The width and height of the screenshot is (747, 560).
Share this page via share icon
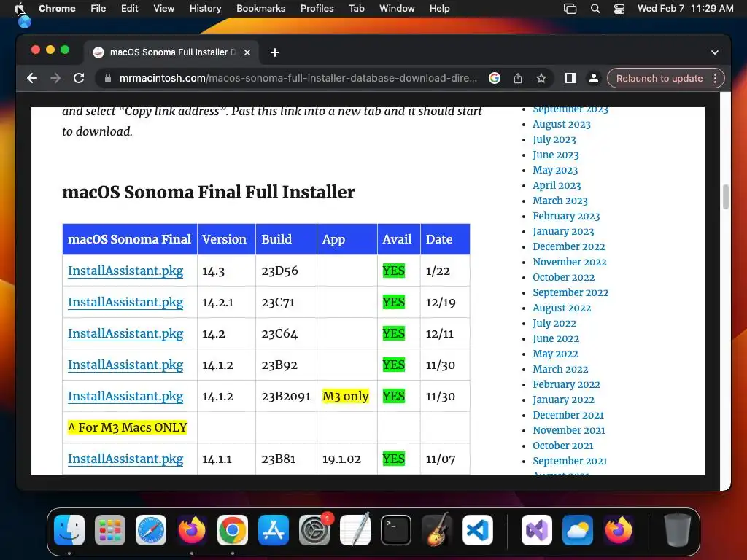point(518,78)
